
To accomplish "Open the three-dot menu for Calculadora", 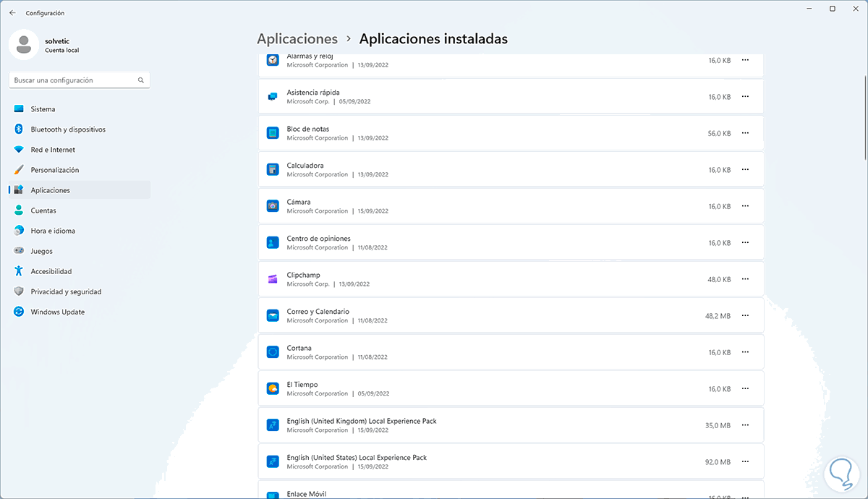I will point(745,169).
